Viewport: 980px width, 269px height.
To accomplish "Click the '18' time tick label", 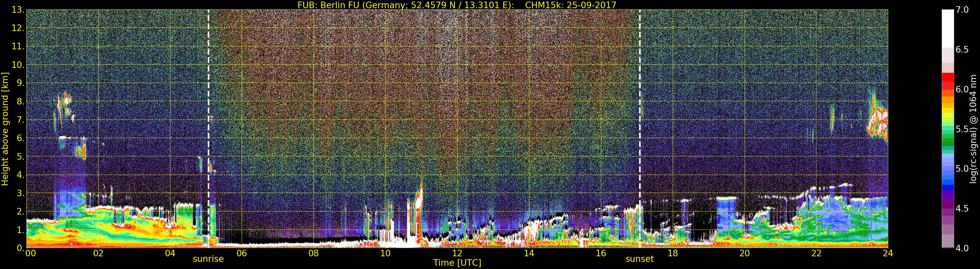I will [x=673, y=253].
